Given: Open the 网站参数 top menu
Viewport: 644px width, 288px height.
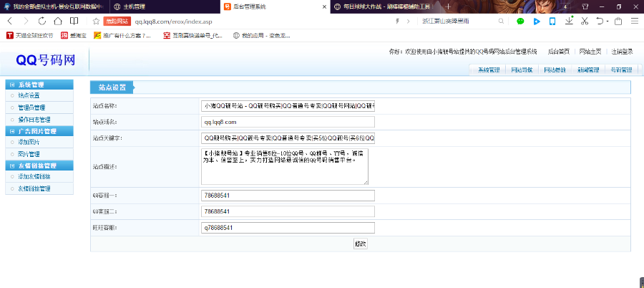Looking at the screenshot, I should point(555,70).
